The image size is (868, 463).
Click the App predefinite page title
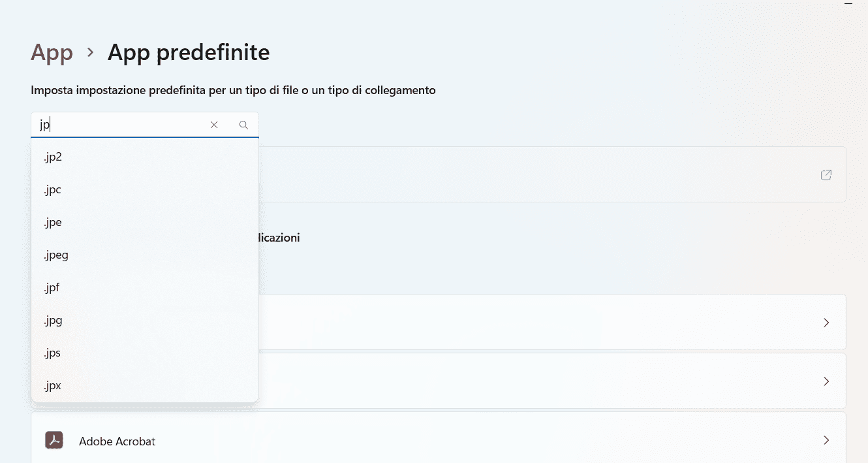188,52
